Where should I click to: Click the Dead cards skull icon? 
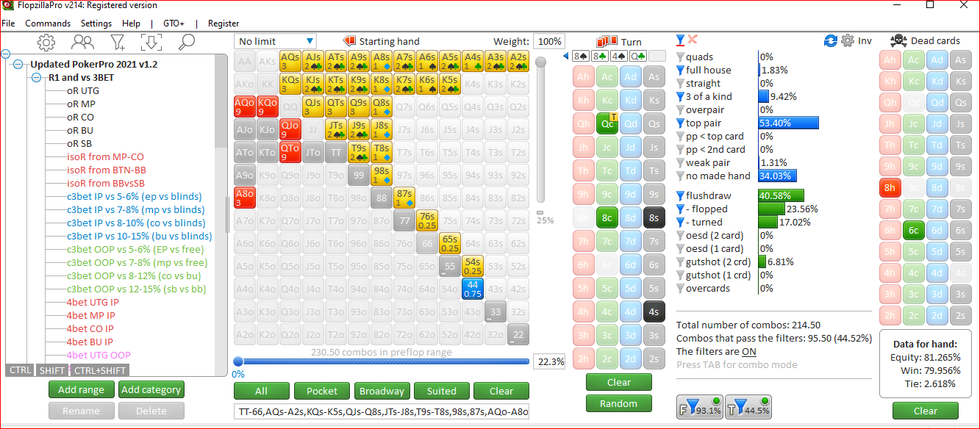[898, 41]
